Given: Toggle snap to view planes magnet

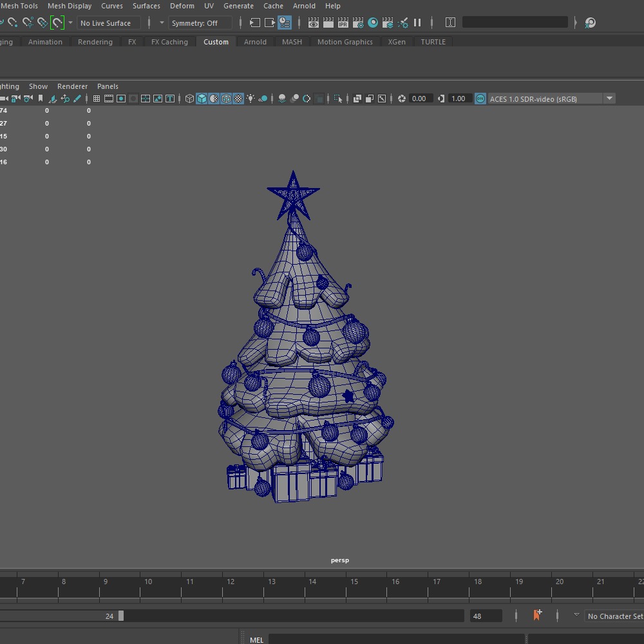Looking at the screenshot, I should [43, 23].
